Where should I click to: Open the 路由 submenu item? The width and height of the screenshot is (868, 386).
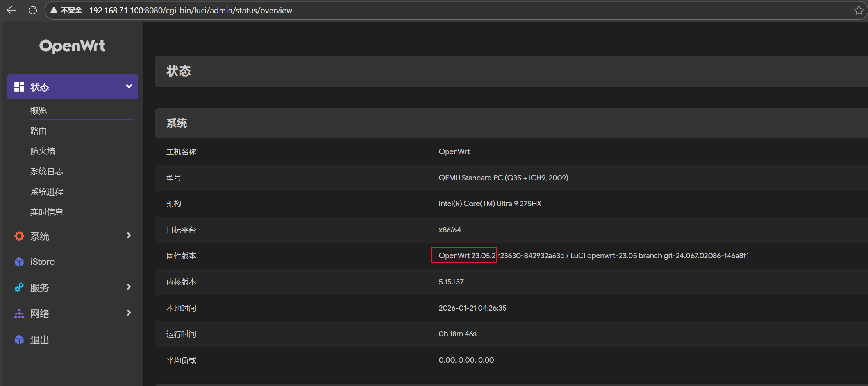39,131
